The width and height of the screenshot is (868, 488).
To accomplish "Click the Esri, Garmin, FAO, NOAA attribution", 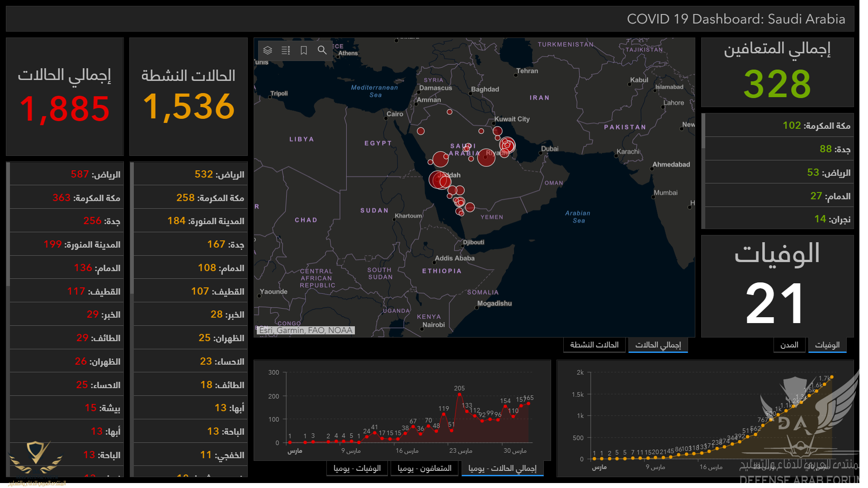I will tap(306, 330).
